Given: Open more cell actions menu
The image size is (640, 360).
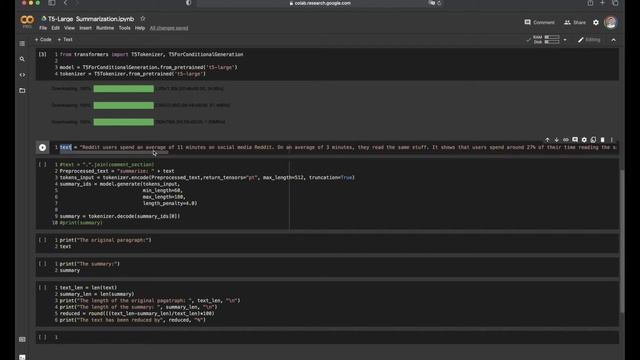Looking at the screenshot, I should [x=611, y=140].
